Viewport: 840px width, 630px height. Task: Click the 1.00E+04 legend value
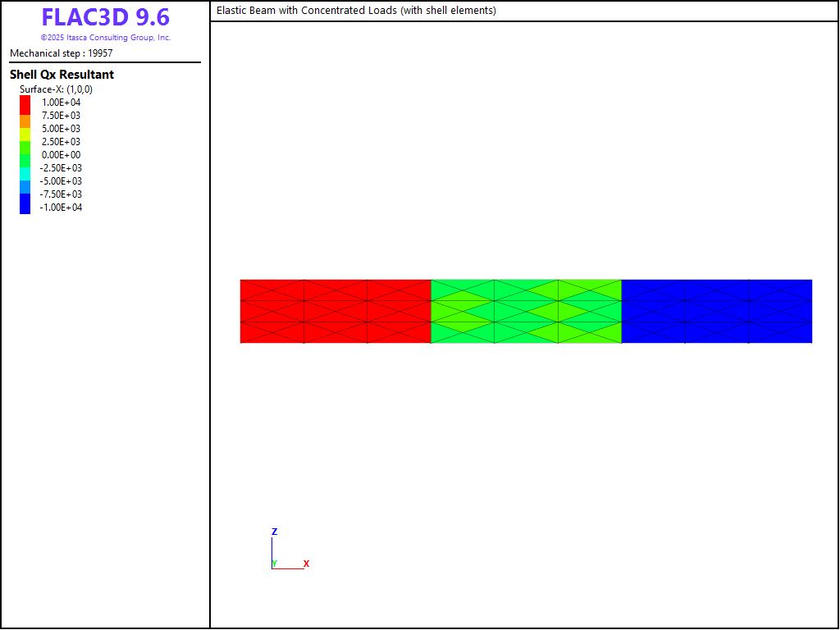[x=61, y=103]
